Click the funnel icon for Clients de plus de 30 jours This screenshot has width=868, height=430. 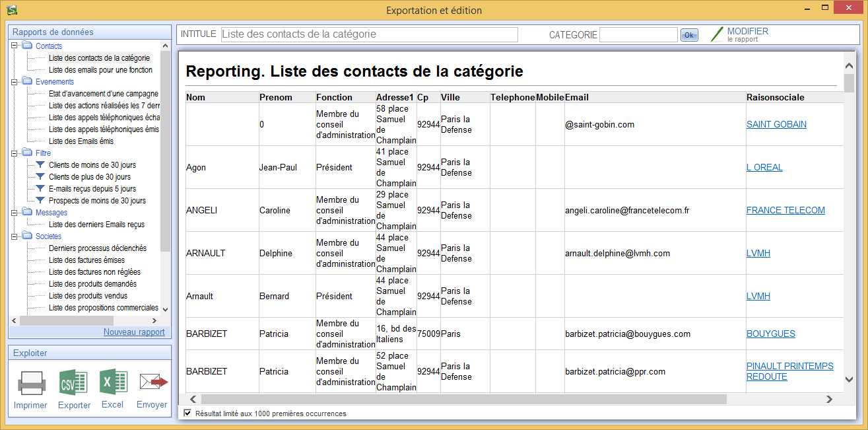click(x=40, y=176)
